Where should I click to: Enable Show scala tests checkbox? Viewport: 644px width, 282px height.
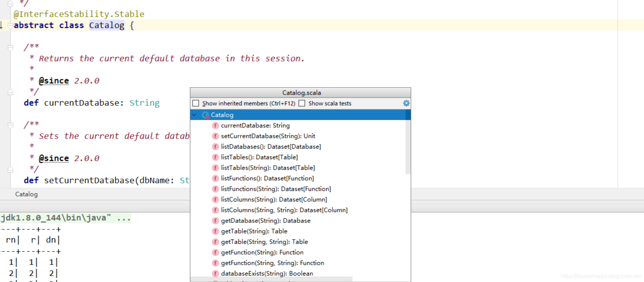tap(302, 103)
